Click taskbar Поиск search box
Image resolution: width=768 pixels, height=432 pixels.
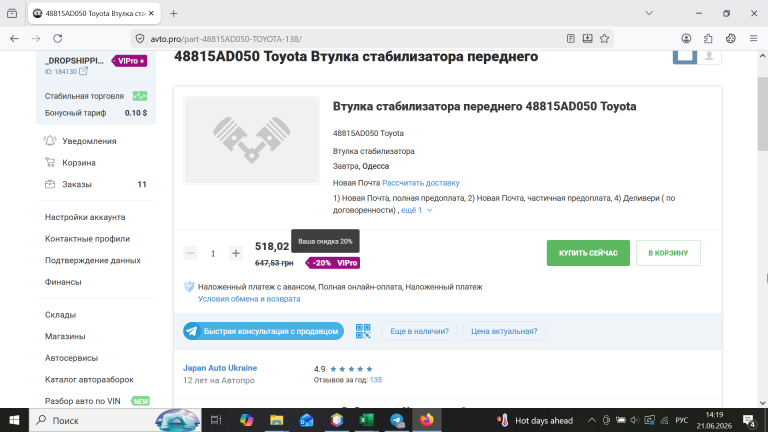click(x=115, y=420)
